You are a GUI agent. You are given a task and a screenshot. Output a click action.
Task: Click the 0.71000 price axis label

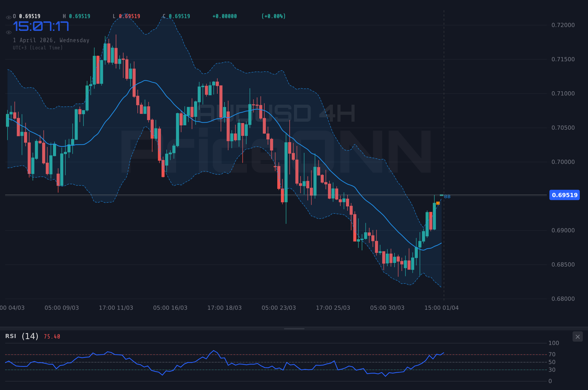(563, 94)
